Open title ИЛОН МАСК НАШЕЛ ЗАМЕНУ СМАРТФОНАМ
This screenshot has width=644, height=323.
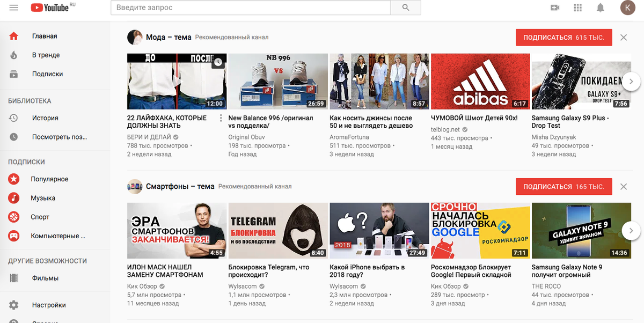coord(165,271)
